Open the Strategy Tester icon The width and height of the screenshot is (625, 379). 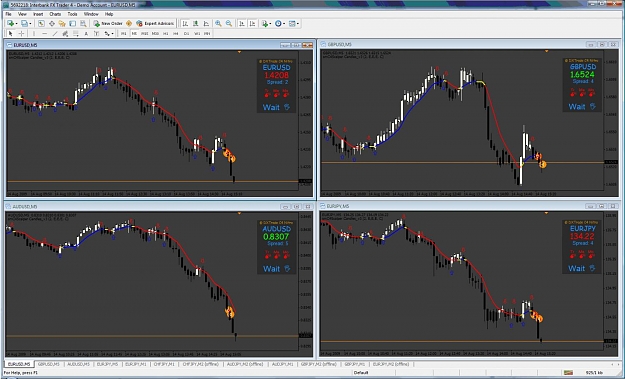(x=83, y=24)
